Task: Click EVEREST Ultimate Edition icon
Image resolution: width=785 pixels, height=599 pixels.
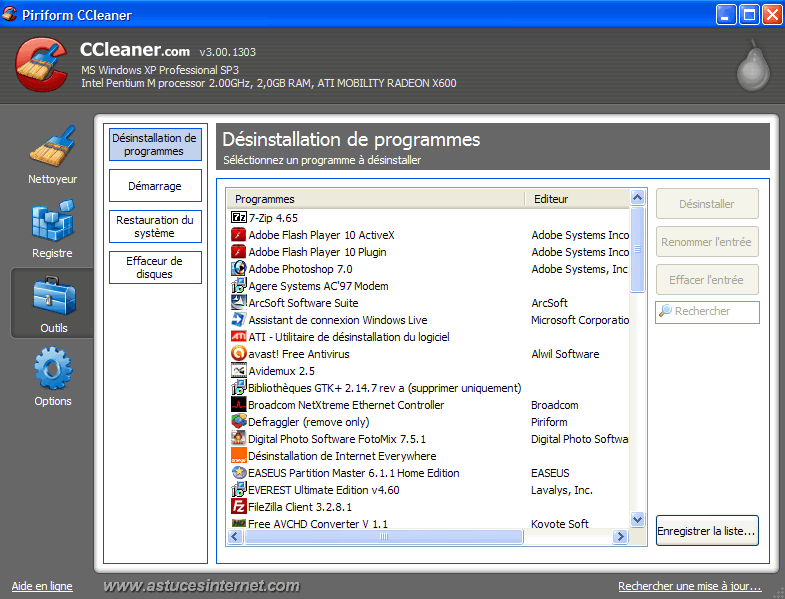Action: click(x=238, y=489)
